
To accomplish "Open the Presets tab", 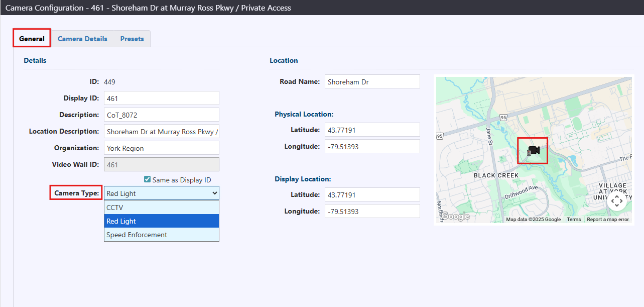I will [x=132, y=39].
